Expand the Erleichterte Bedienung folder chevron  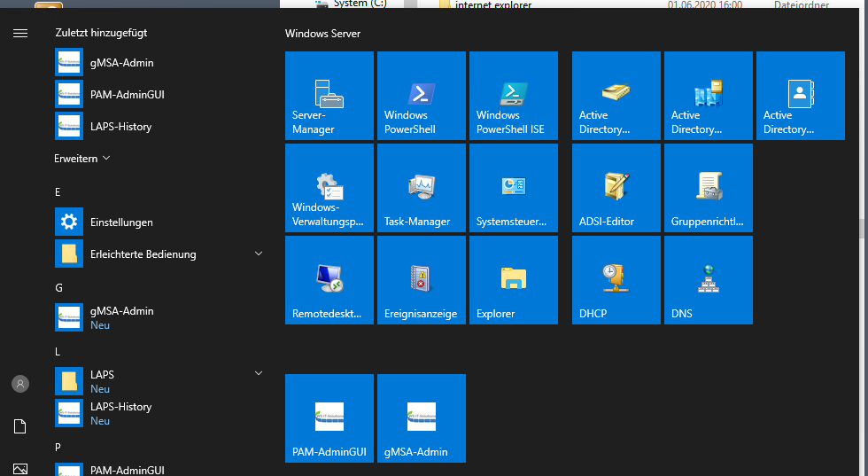pos(258,254)
